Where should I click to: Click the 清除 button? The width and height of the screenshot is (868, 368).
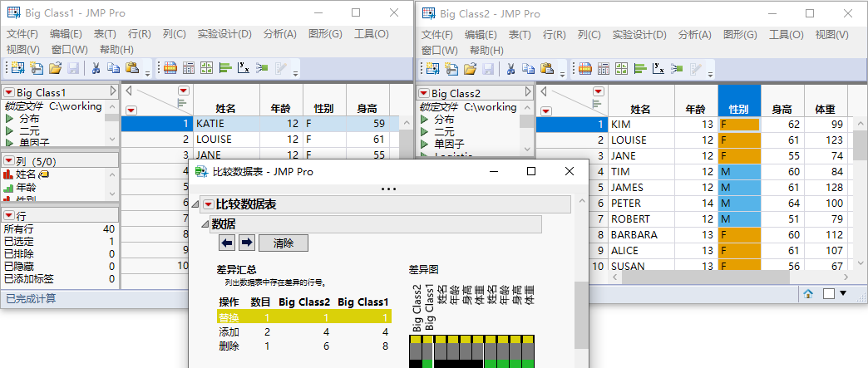coord(284,243)
